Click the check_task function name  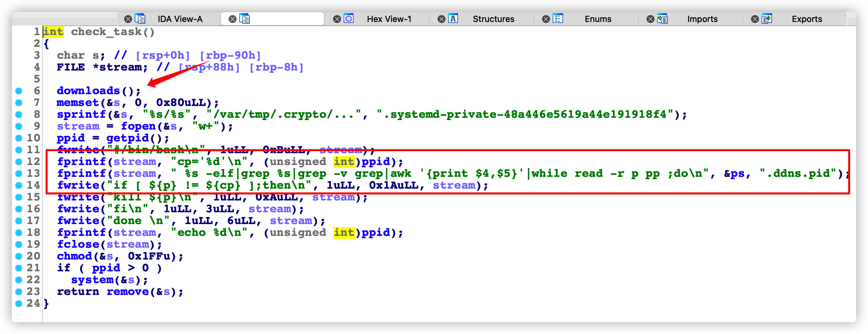(106, 32)
